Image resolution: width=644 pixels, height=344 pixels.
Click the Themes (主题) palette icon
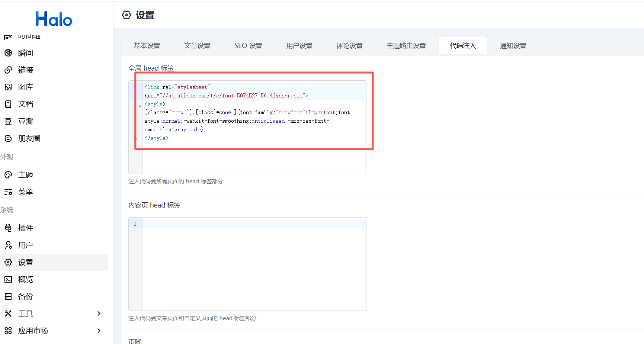click(x=8, y=175)
